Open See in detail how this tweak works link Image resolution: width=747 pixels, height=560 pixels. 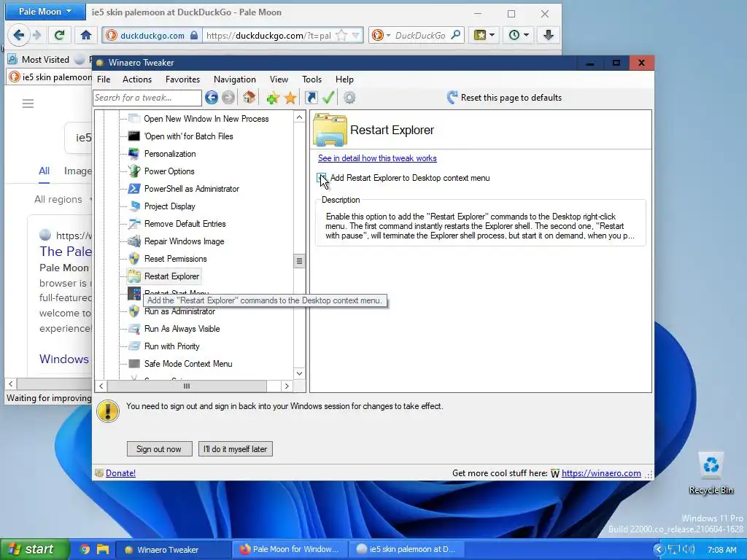377,158
